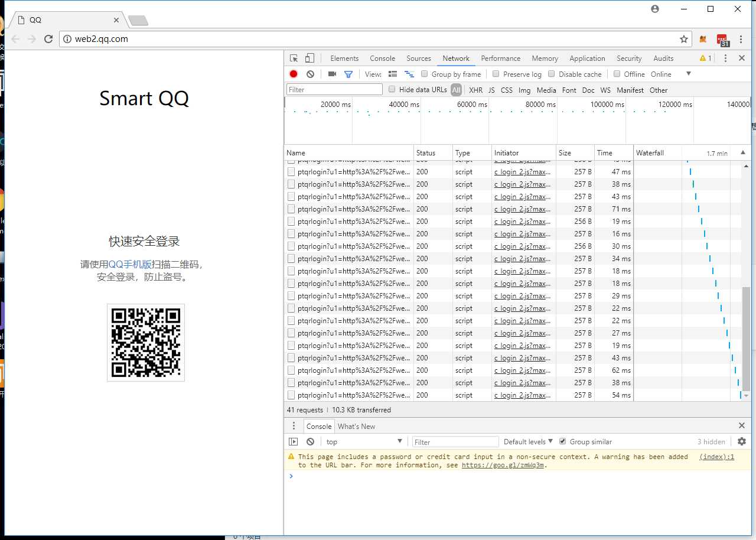The image size is (756, 540).
Task: Follow the goo.gl/zmWq3m link
Action: pyautogui.click(x=504, y=465)
